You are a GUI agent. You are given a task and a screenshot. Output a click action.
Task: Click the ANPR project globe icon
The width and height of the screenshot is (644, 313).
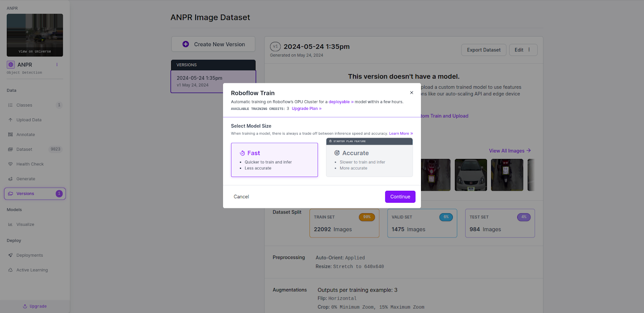point(11,65)
